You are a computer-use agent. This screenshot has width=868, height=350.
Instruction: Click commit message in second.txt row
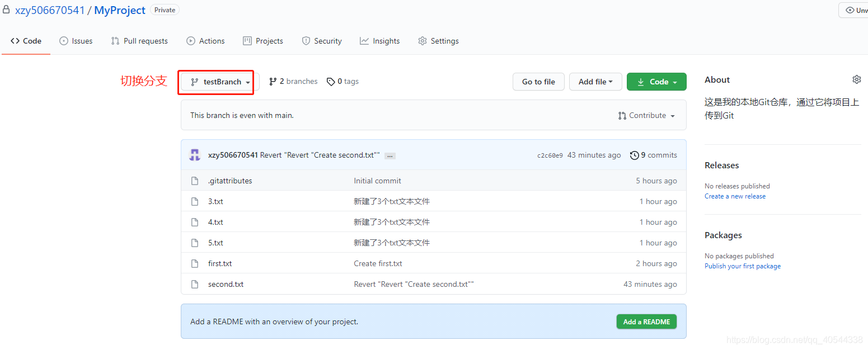pyautogui.click(x=414, y=284)
